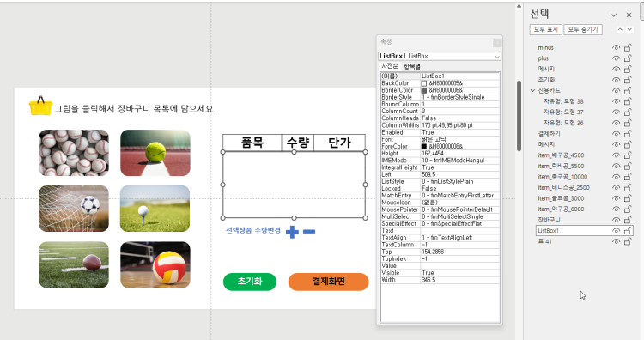
Task: Select the ColumnWidths property value
Action: [x=460, y=125]
